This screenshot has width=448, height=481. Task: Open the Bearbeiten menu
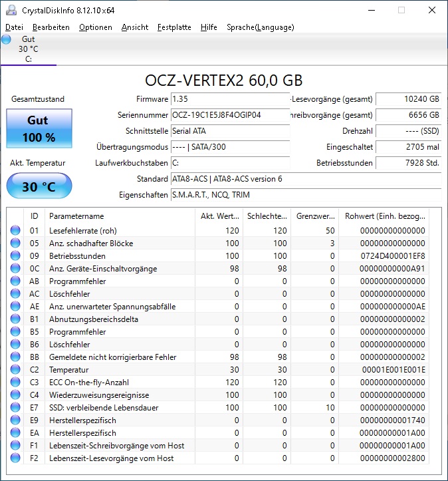tap(51, 27)
